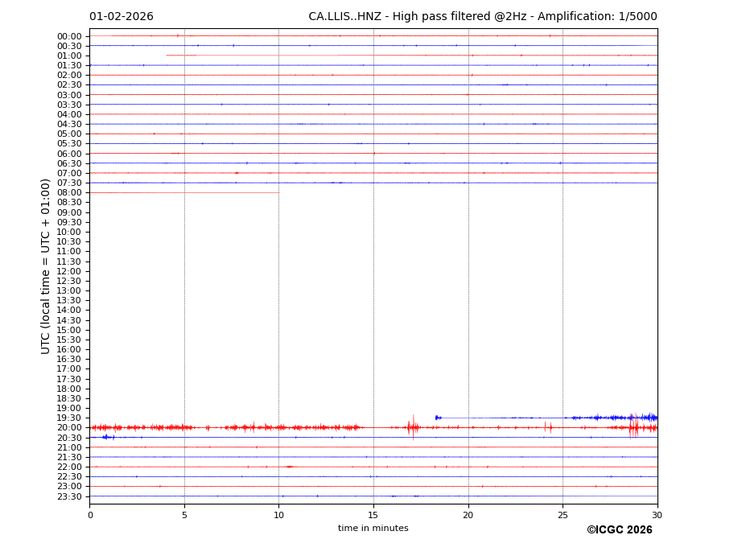The height and width of the screenshot is (560, 746).
Task: Select the ©ICGC 2026 copyright text
Action: click(619, 530)
